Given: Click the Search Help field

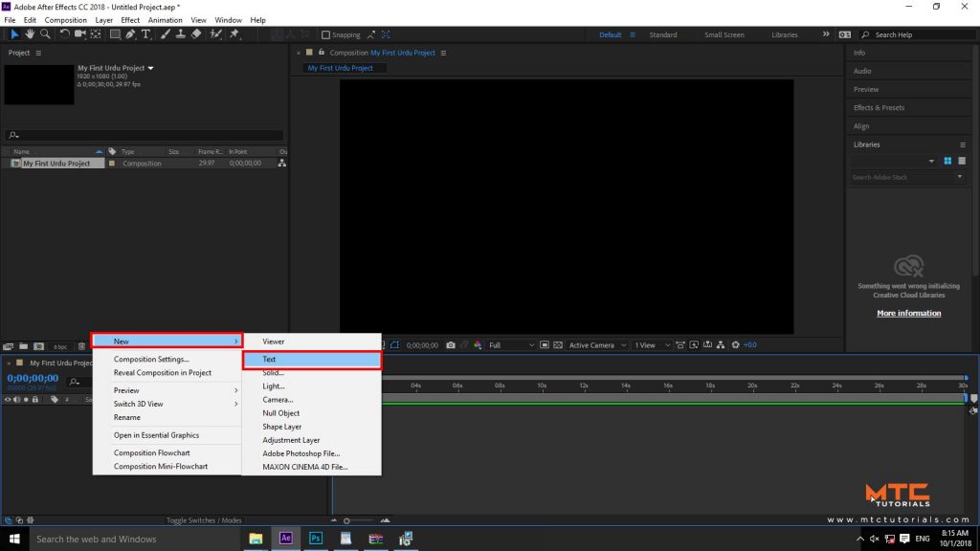Looking at the screenshot, I should (919, 35).
